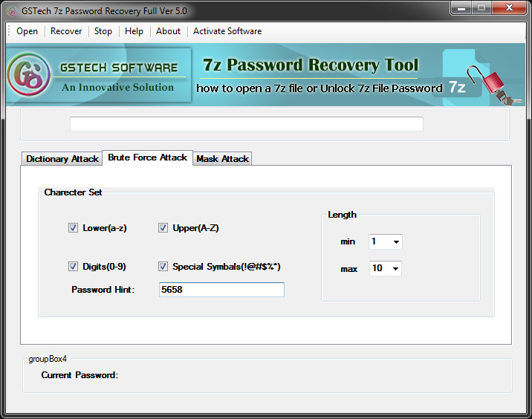Image resolution: width=532 pixels, height=419 pixels.
Task: Toggle the Special Symbols checkbox
Action: [x=163, y=266]
